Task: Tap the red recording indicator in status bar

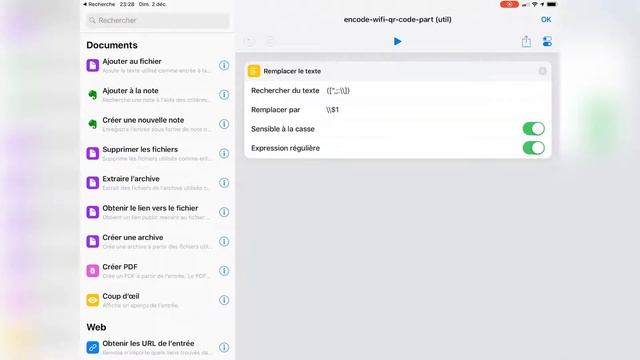Action: 509,4
